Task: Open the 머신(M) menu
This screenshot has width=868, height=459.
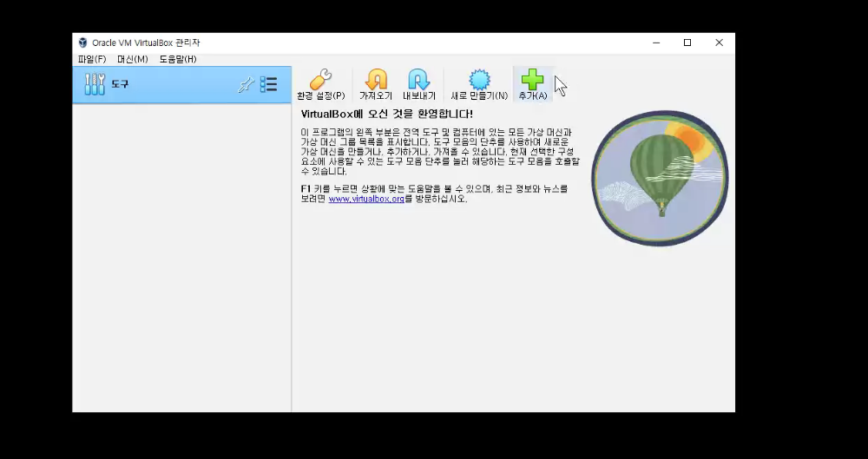Action: click(132, 59)
